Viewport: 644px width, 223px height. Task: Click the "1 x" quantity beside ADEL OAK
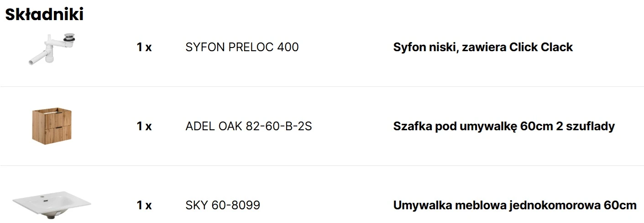pos(144,126)
